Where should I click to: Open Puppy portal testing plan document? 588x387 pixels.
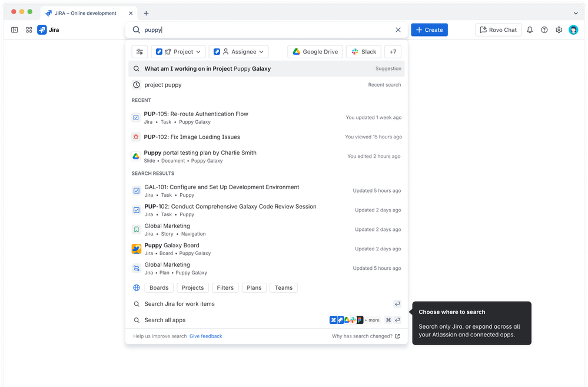pyautogui.click(x=266, y=156)
